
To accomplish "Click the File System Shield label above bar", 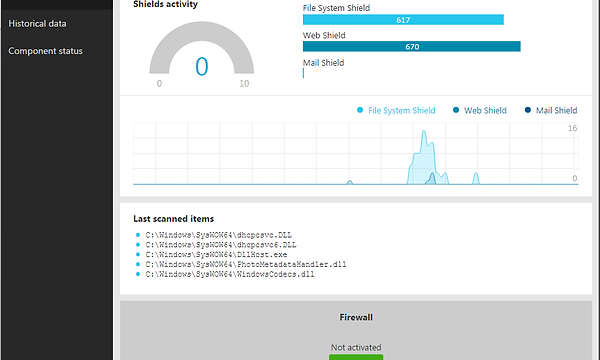I will [336, 8].
